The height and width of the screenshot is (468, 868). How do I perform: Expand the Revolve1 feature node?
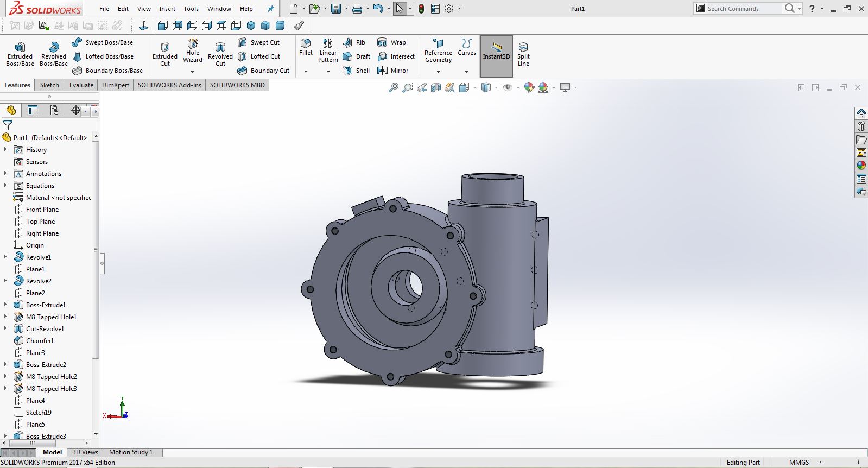tap(5, 257)
